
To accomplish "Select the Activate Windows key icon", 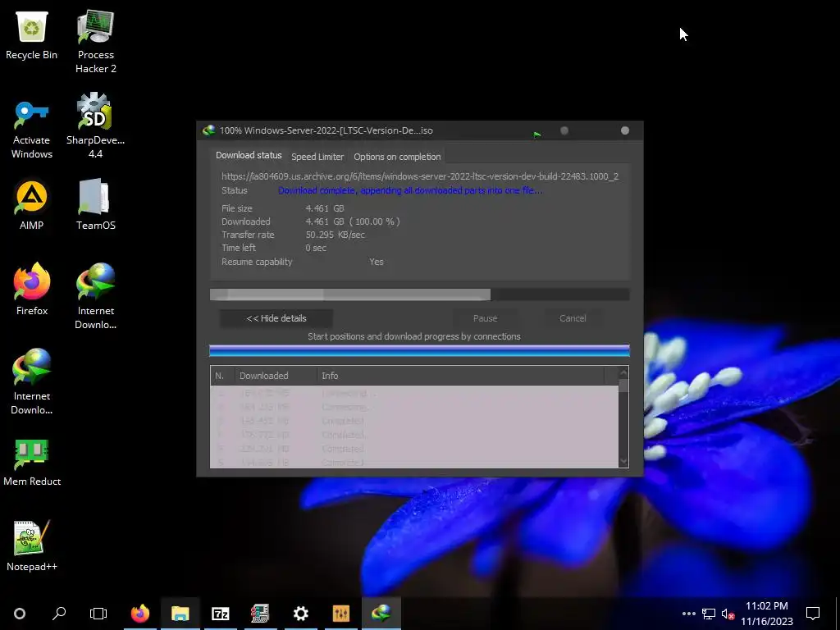I will coord(32,129).
